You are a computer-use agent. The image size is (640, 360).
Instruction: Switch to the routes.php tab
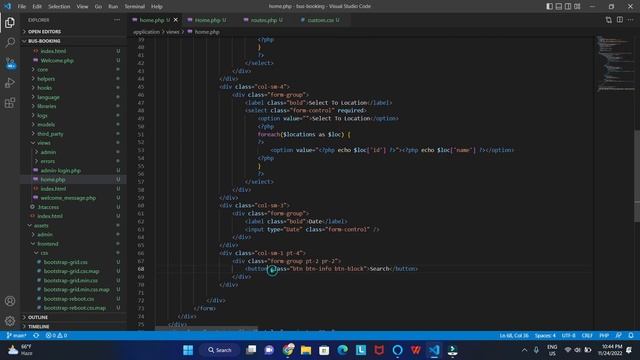[263, 20]
